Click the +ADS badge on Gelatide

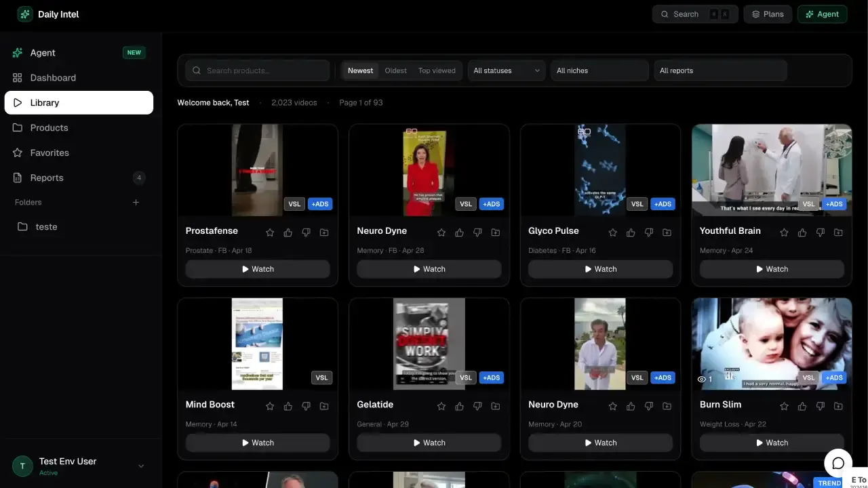[492, 378]
